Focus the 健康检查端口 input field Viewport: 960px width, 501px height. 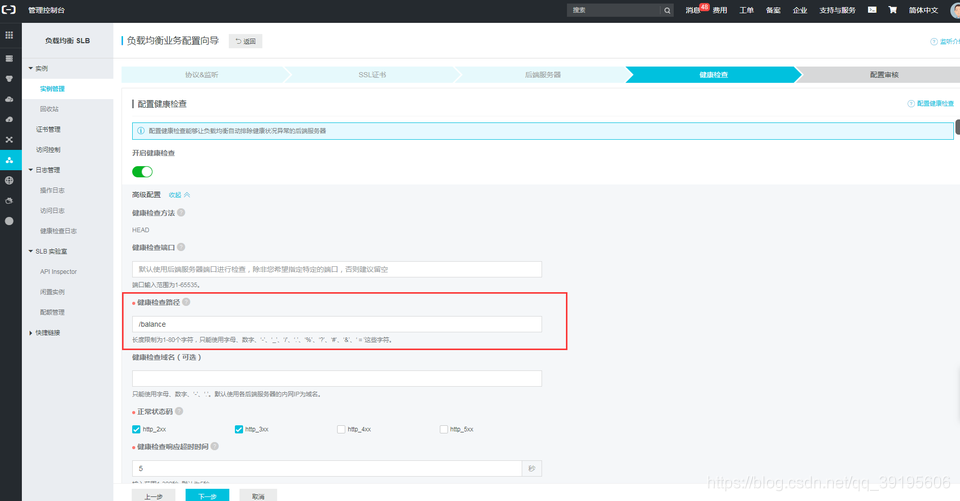(337, 269)
